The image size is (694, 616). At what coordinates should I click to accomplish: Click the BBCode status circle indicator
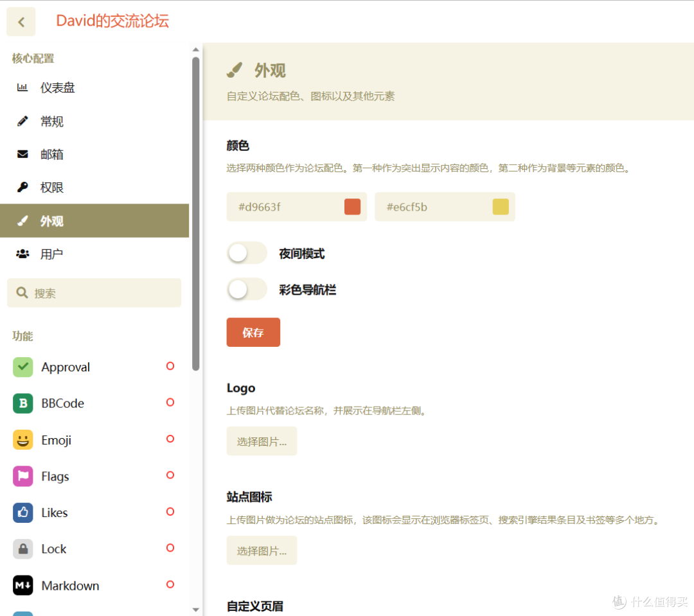[170, 402]
